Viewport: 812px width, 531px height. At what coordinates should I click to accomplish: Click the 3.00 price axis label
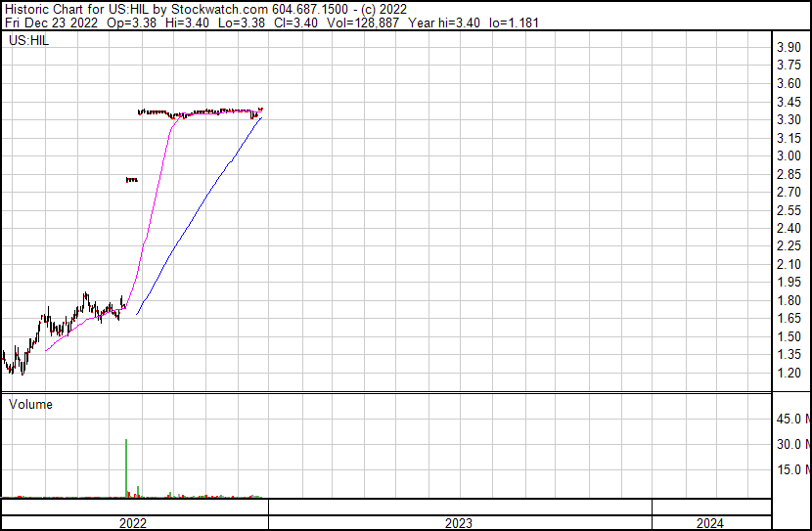point(789,156)
